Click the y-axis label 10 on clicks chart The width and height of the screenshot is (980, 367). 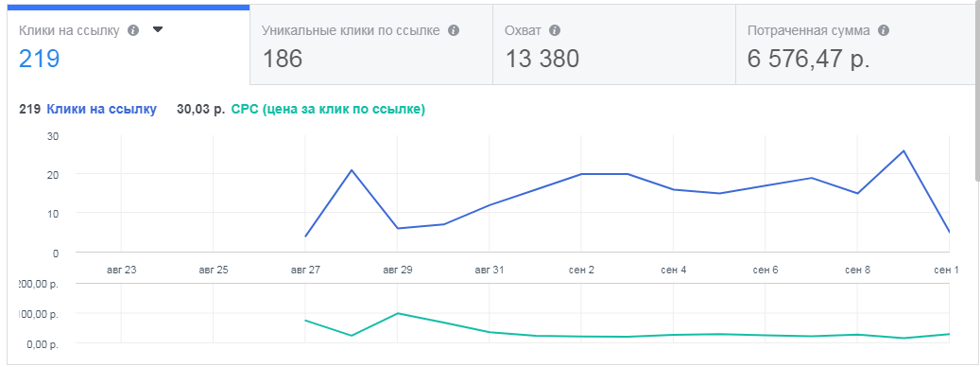point(53,214)
